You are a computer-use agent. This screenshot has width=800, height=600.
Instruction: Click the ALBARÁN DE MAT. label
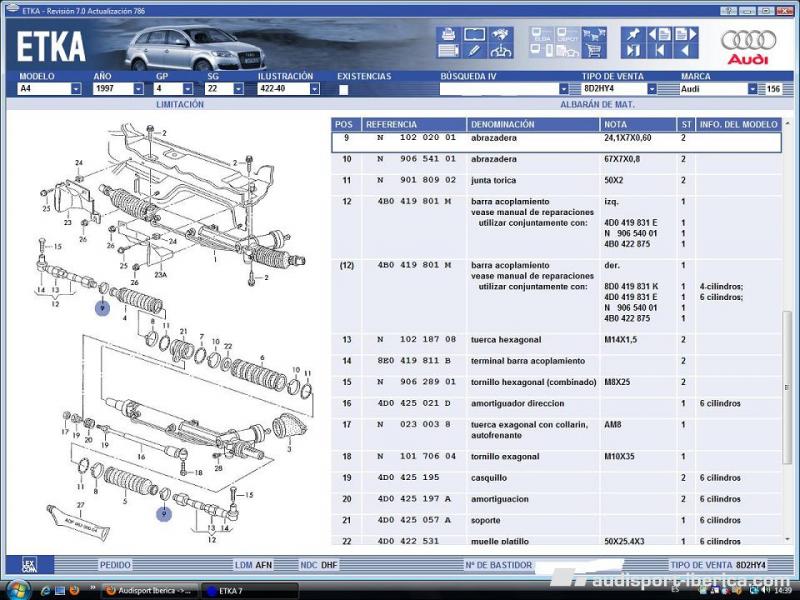click(x=597, y=104)
